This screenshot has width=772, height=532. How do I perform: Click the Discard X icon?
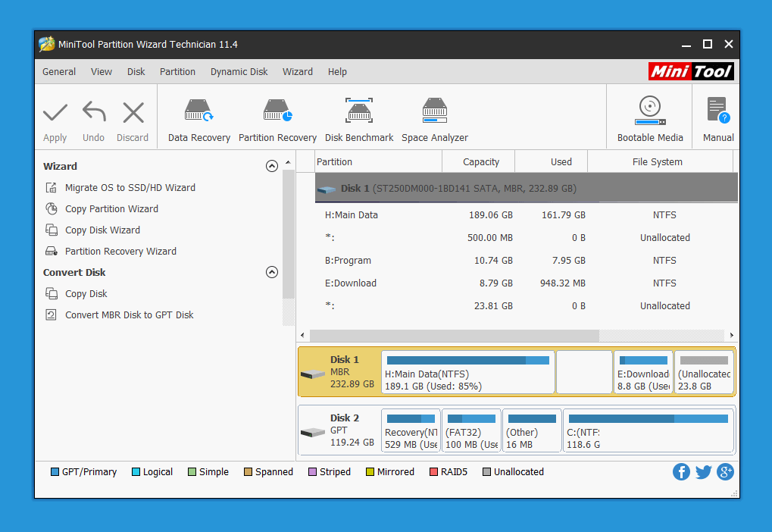pyautogui.click(x=133, y=112)
